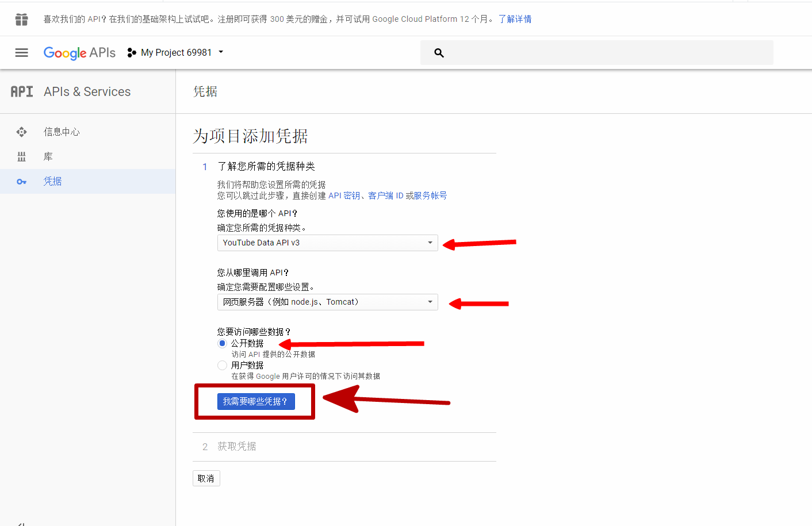Screen dimensions: 812x526
Task: Click the APIs & Services heading
Action: click(x=87, y=91)
